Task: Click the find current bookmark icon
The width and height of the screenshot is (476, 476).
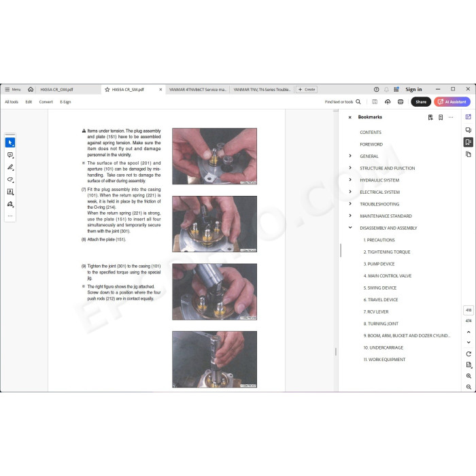Action: click(x=430, y=117)
